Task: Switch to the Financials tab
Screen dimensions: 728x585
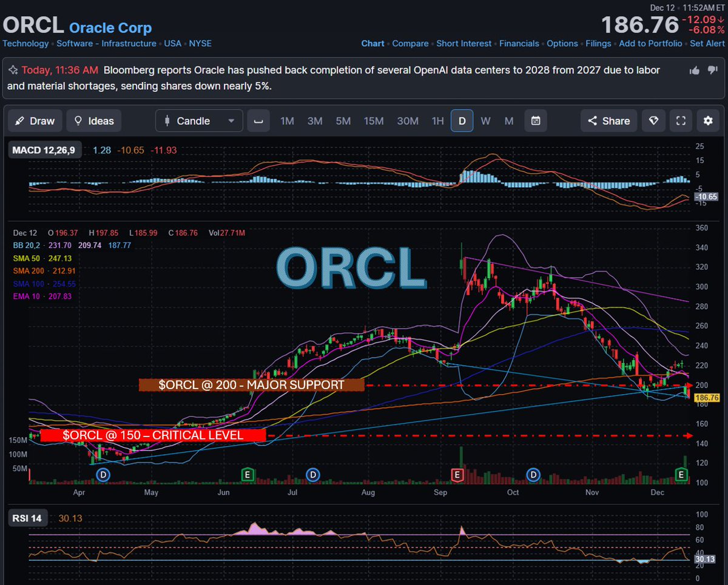Action: click(x=519, y=43)
